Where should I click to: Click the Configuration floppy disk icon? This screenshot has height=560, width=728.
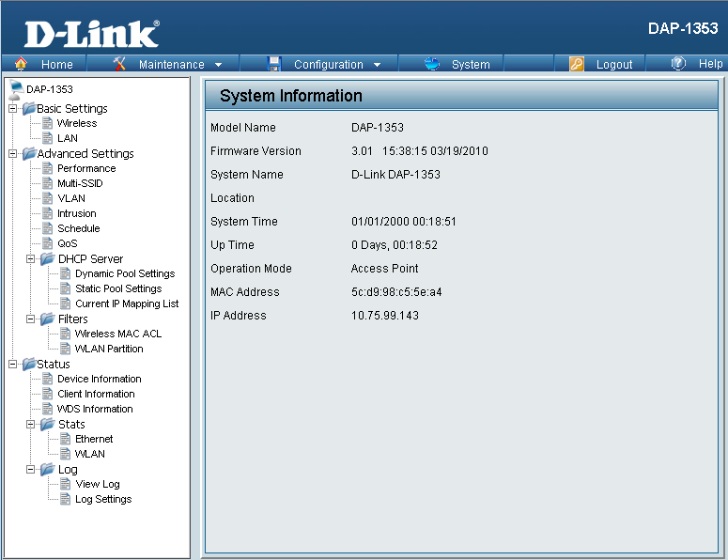tap(274, 64)
